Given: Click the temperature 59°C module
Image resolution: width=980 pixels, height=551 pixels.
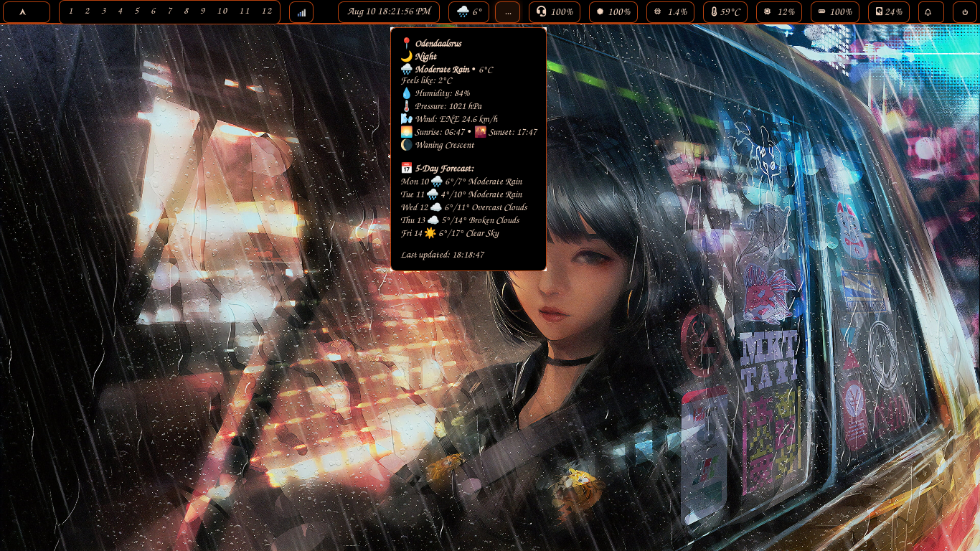Looking at the screenshot, I should pos(725,12).
